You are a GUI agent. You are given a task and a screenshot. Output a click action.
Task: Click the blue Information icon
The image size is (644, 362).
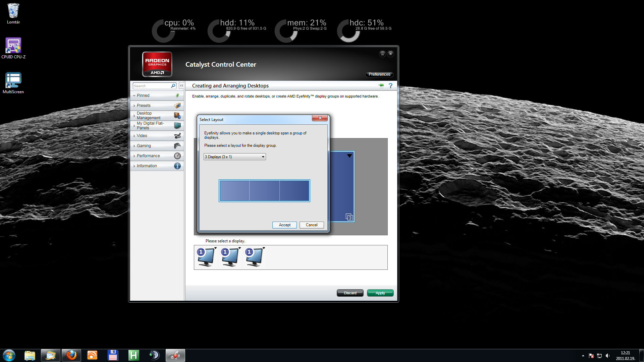[177, 166]
